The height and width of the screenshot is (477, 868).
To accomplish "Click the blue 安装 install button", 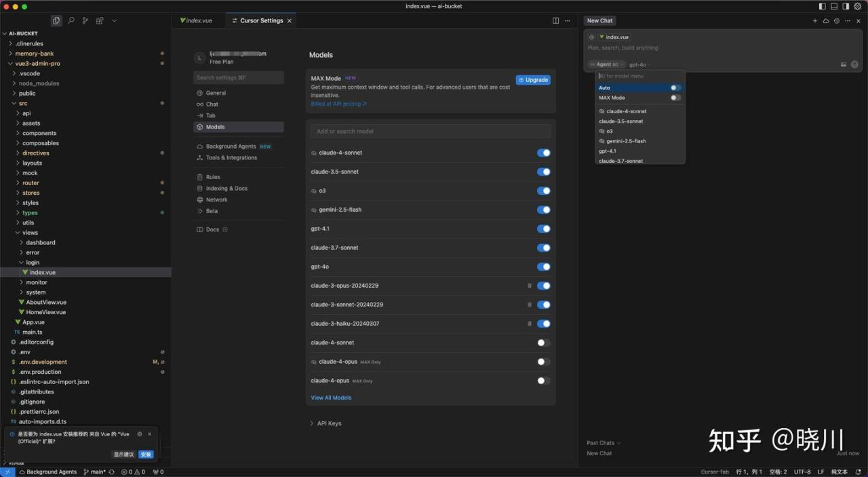I will pos(146,455).
